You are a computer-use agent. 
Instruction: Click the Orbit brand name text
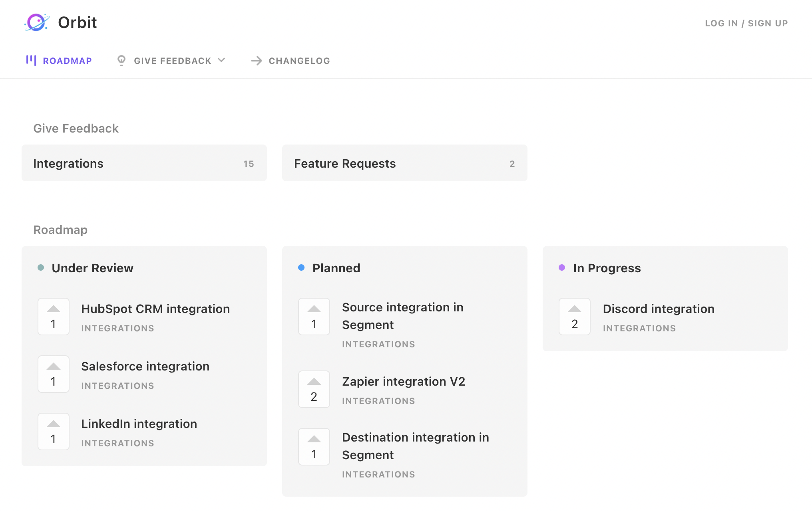(78, 22)
